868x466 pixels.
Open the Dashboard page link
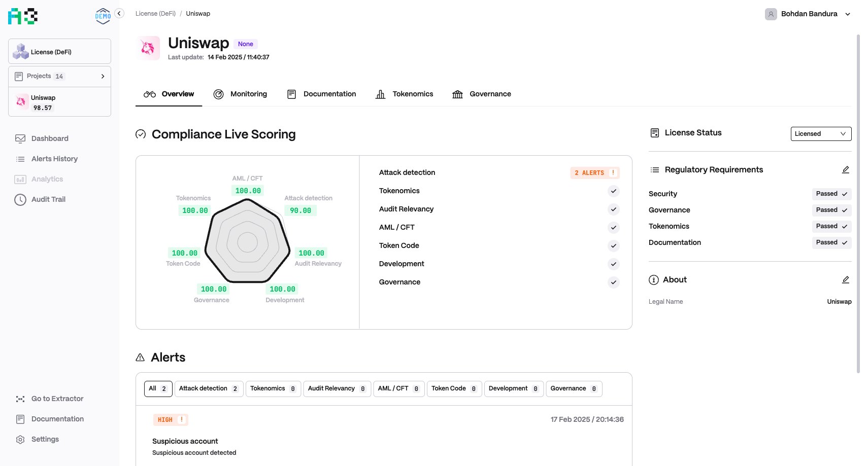tap(50, 138)
